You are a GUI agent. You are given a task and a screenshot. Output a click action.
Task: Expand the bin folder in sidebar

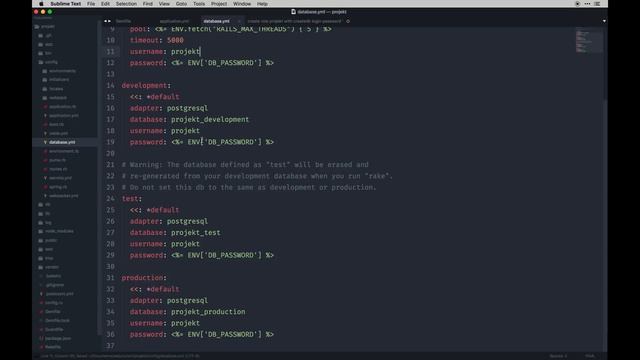[45, 53]
